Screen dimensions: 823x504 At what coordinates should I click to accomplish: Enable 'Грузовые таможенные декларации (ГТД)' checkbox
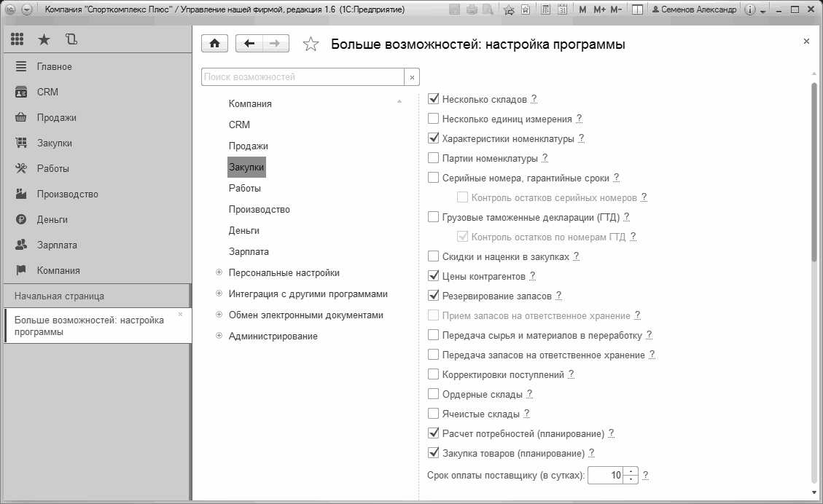(x=433, y=216)
